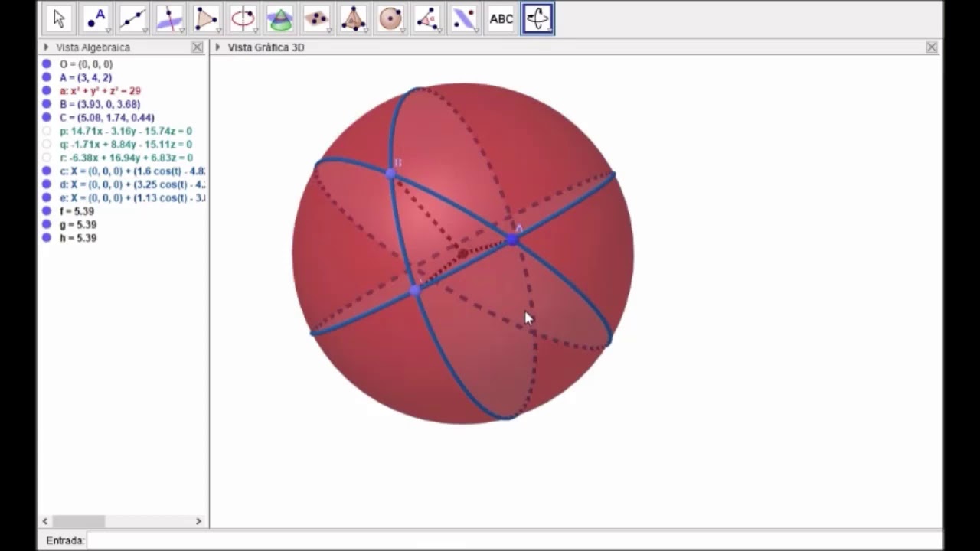The width and height of the screenshot is (980, 551).
Task: Toggle visibility of value f = 5.39
Action: [x=47, y=211]
